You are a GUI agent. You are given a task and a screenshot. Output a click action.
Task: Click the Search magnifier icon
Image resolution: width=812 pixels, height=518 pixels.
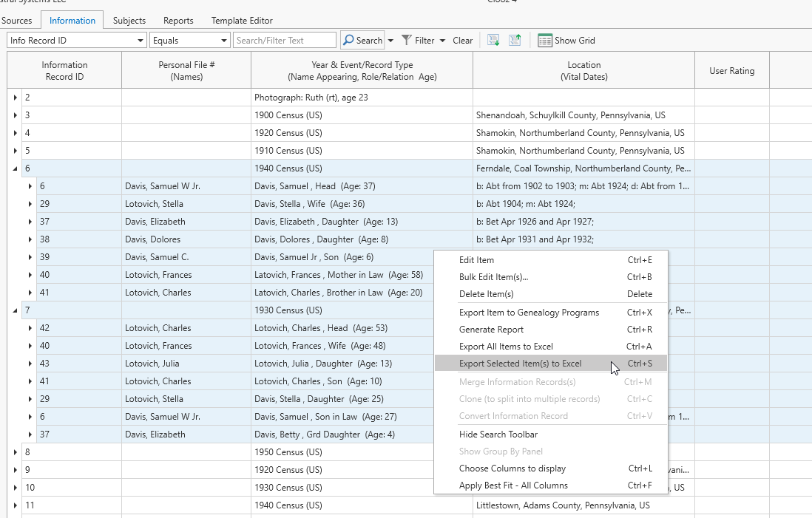pyautogui.click(x=350, y=40)
